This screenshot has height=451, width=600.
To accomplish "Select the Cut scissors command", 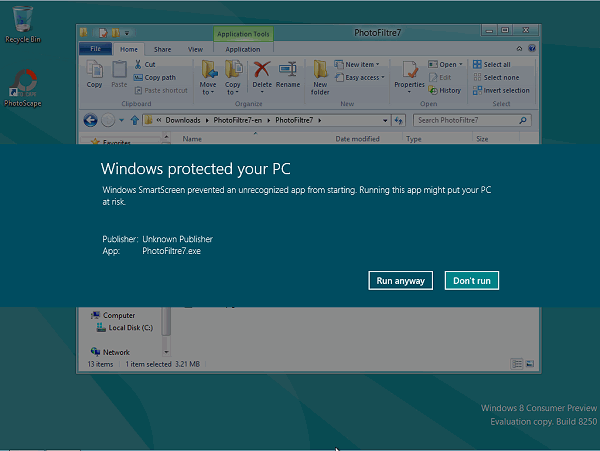I will point(145,64).
